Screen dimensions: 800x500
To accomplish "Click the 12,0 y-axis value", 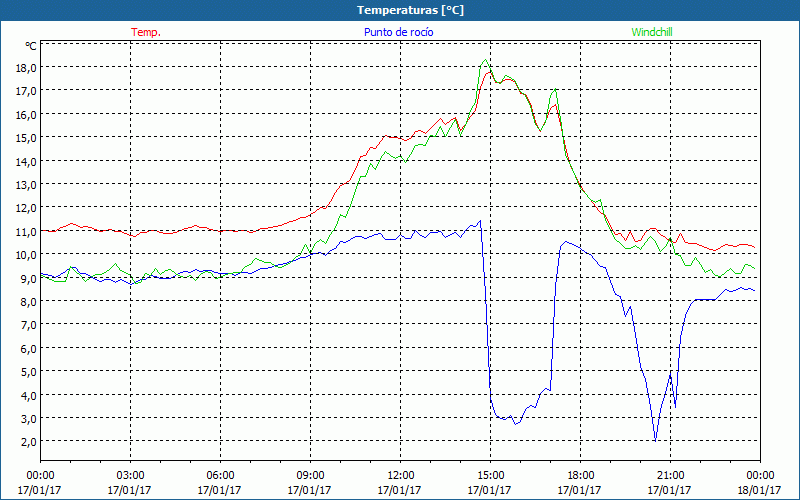I will click(26, 208).
